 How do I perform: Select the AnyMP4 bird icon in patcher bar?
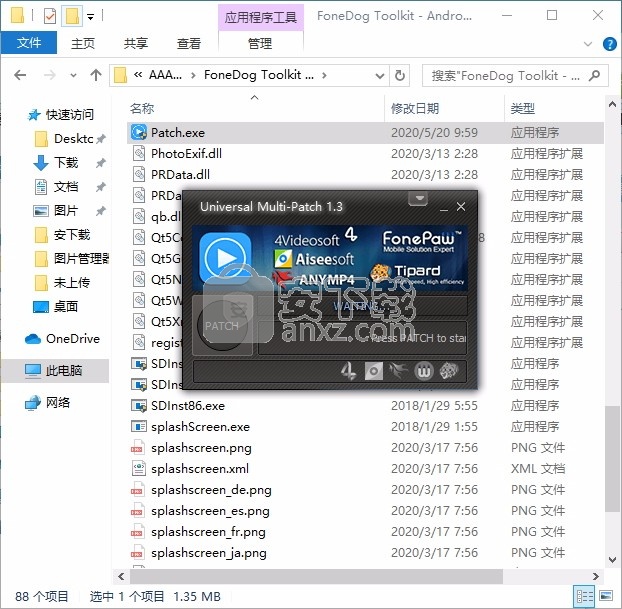(x=398, y=371)
